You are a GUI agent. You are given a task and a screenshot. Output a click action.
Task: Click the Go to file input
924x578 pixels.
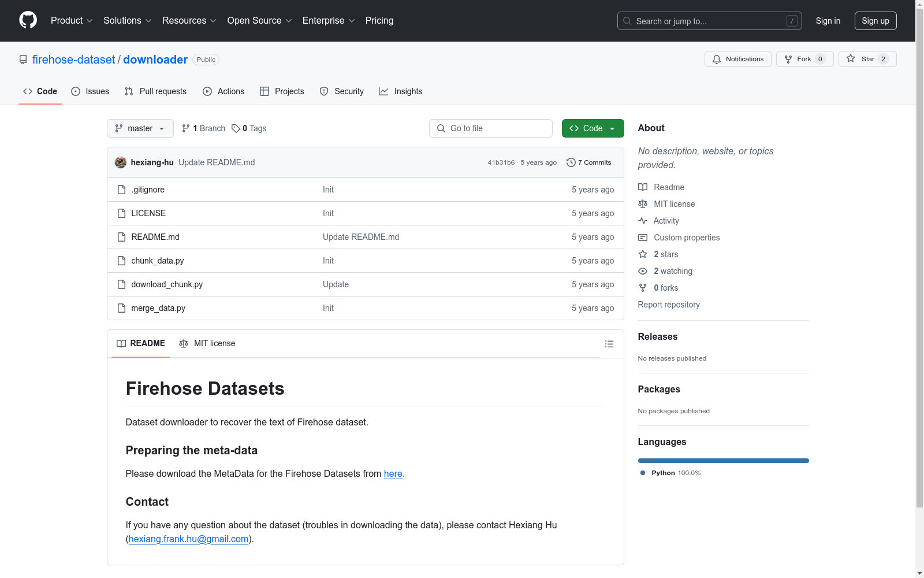pos(491,128)
